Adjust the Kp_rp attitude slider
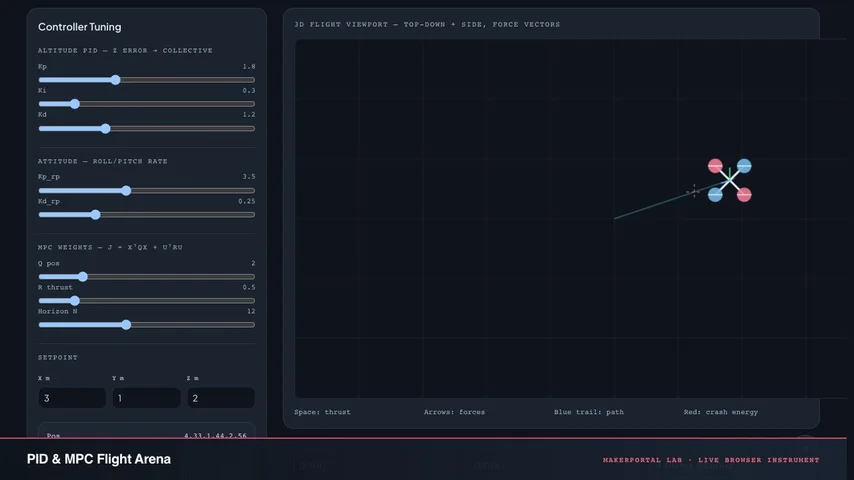Image resolution: width=854 pixels, height=480 pixels. tap(147, 191)
